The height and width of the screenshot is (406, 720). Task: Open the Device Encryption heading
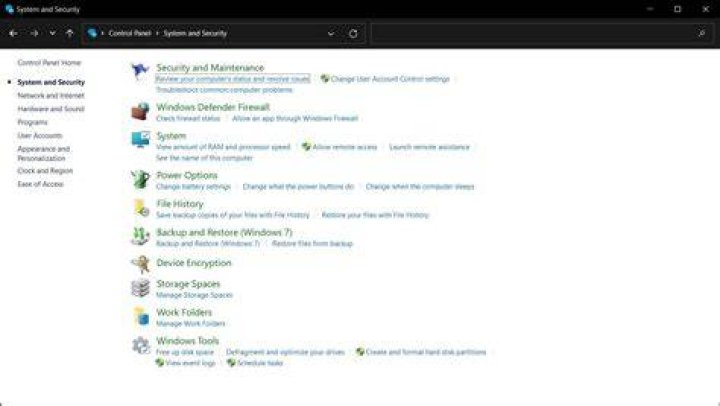click(x=194, y=263)
